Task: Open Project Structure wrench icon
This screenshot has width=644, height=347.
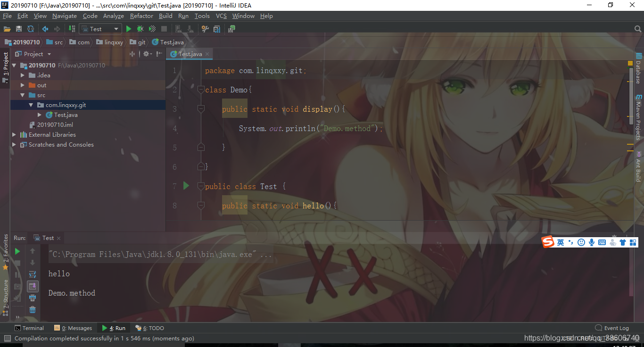Action: (205, 29)
